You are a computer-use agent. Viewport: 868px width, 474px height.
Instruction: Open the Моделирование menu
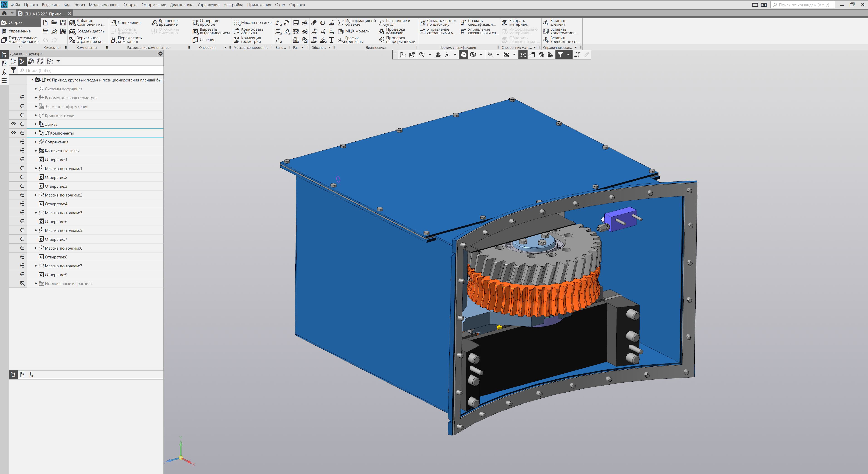(x=104, y=5)
